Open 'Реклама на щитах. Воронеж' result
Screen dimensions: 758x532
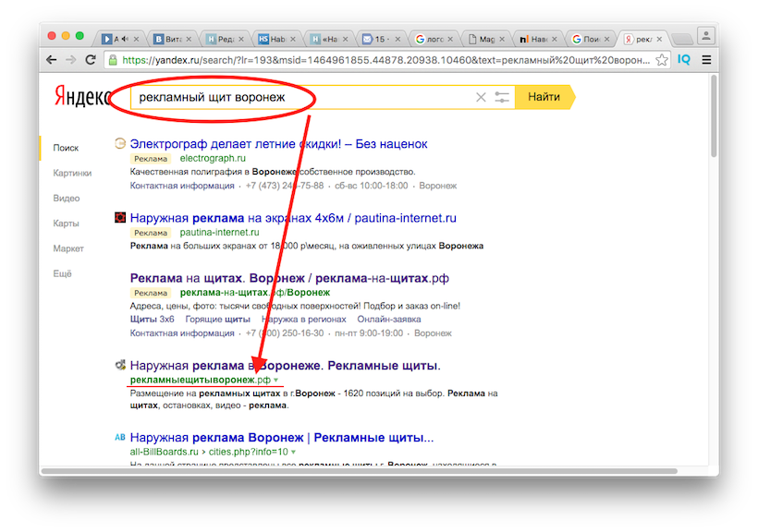tap(289, 278)
